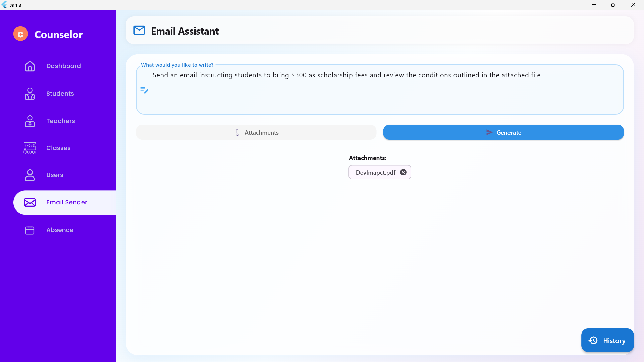Click the Classes chalkboard icon

click(x=30, y=148)
